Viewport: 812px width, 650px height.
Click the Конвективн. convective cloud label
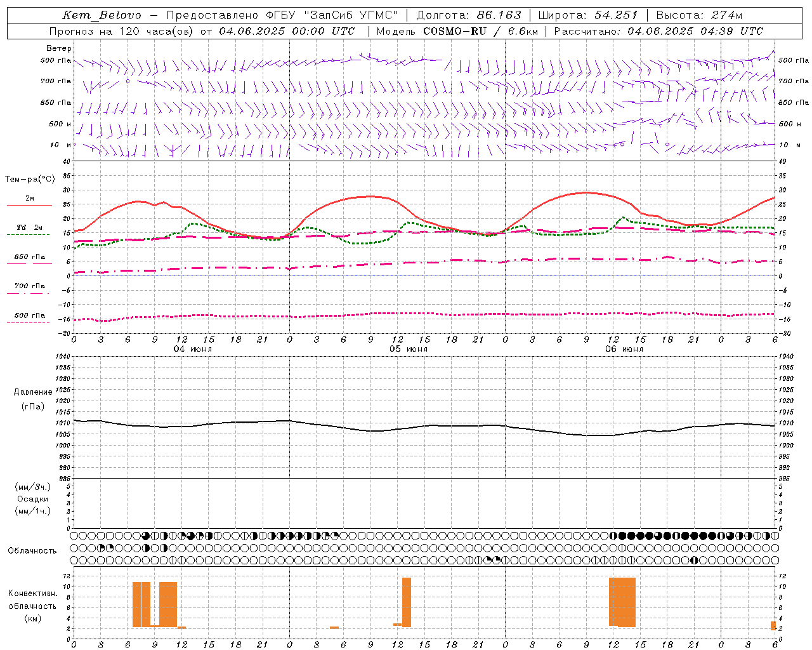pos(33,594)
